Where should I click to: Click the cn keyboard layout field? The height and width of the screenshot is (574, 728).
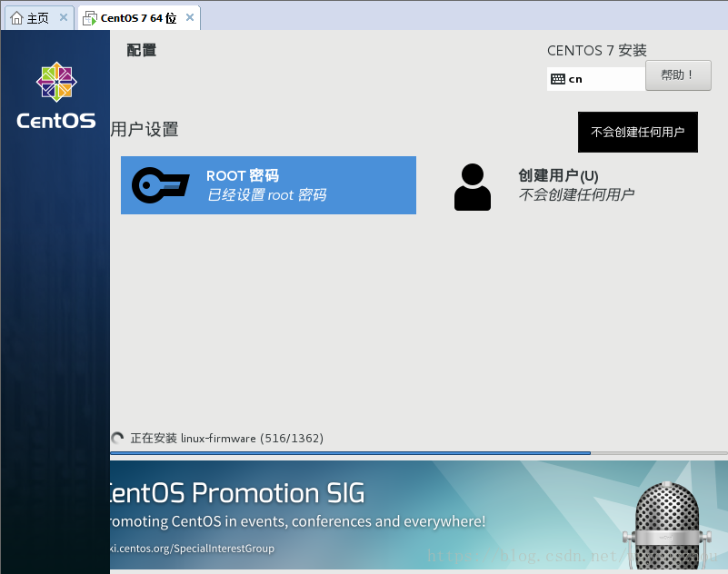(596, 79)
